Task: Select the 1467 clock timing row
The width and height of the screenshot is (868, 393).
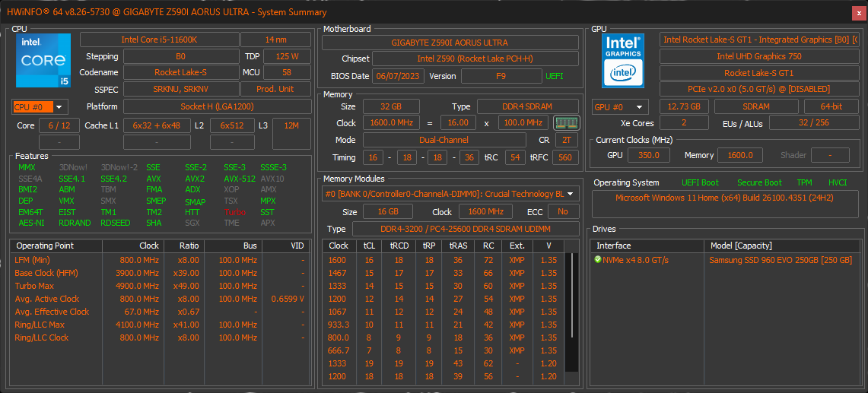Action: (444, 273)
